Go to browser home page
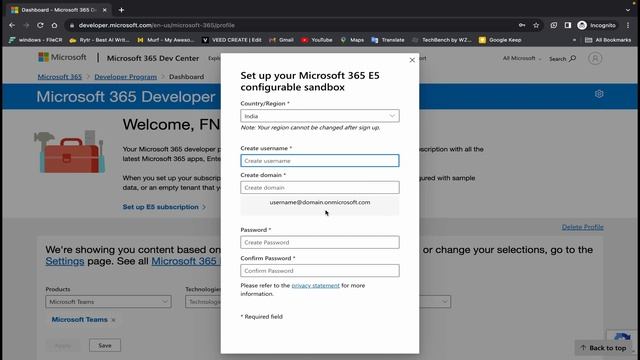Image resolution: width=640 pixels, height=360 pixels. 54,25
